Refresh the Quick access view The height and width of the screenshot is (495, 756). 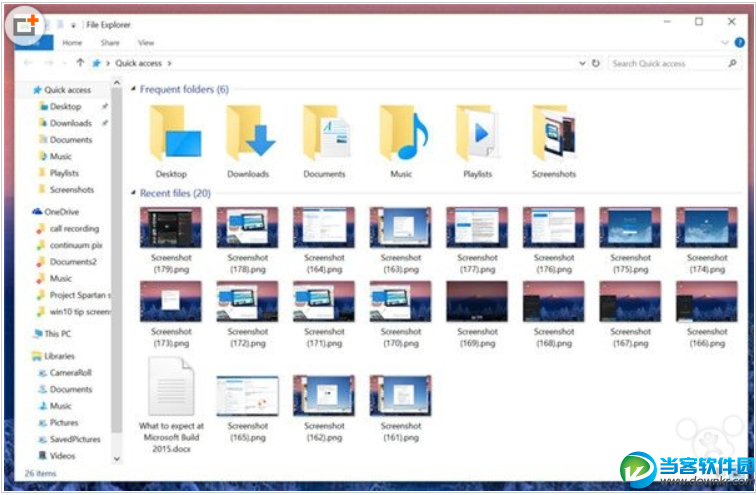pos(596,63)
